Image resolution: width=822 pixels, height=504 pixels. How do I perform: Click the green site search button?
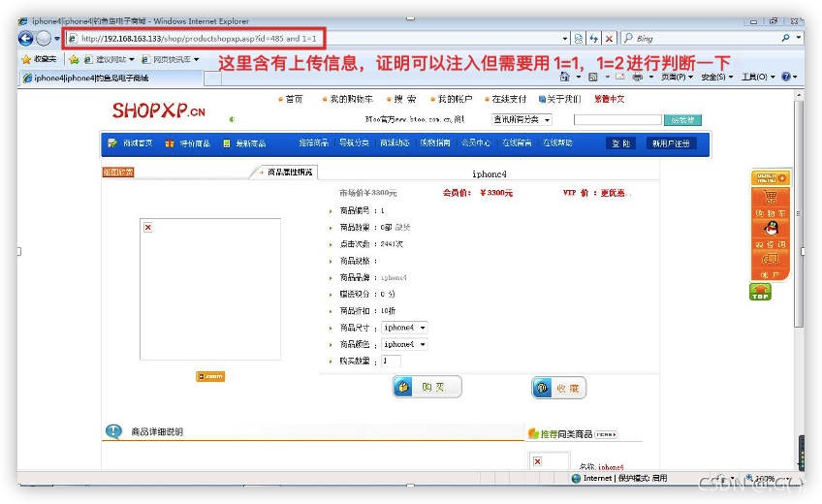(682, 120)
